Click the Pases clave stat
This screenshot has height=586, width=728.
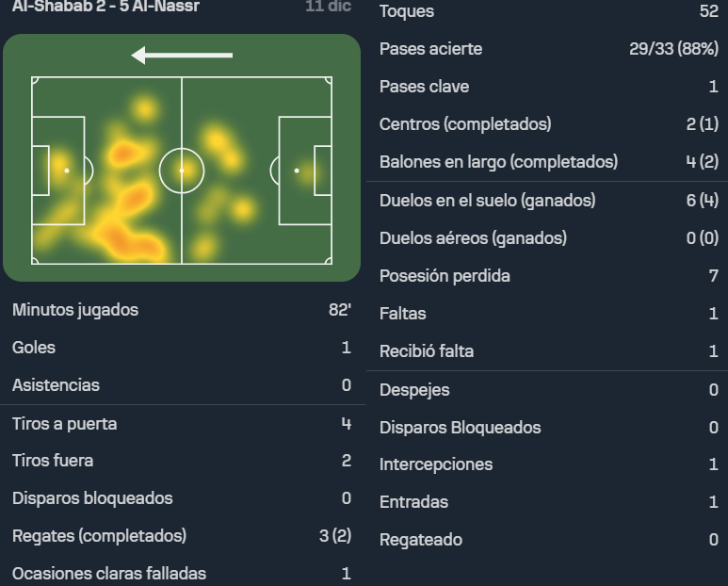pos(549,87)
